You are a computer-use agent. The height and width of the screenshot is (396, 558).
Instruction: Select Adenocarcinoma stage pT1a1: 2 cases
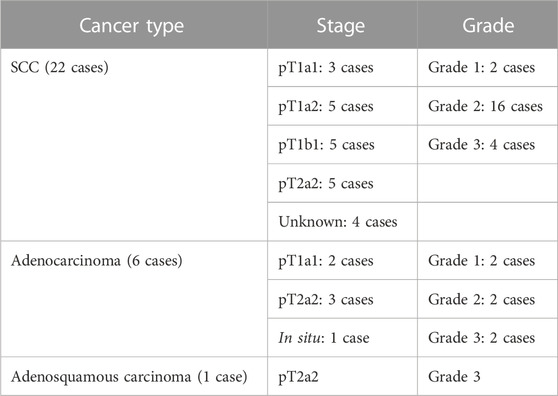pyautogui.click(x=342, y=260)
